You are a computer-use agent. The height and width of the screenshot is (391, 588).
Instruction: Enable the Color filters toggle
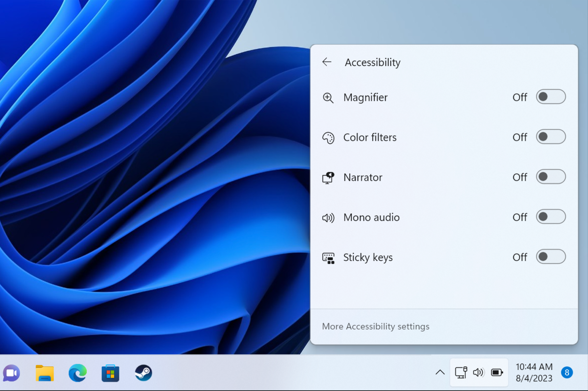click(x=550, y=137)
